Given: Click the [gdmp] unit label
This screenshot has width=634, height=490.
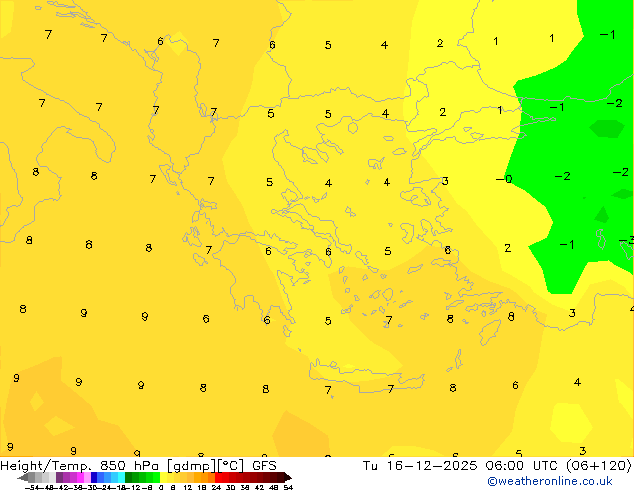Looking at the screenshot, I should [192, 466].
